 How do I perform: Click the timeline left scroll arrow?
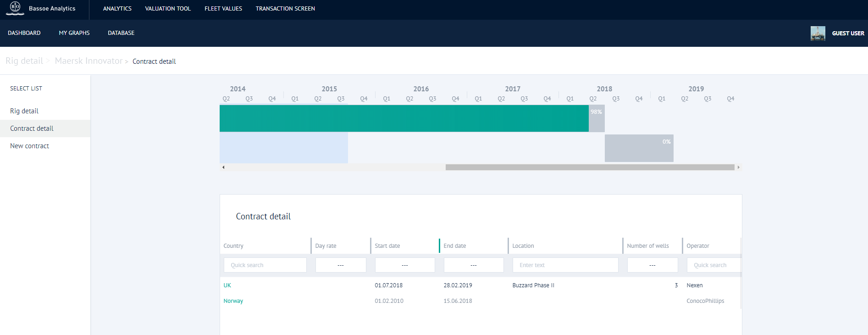(x=223, y=167)
